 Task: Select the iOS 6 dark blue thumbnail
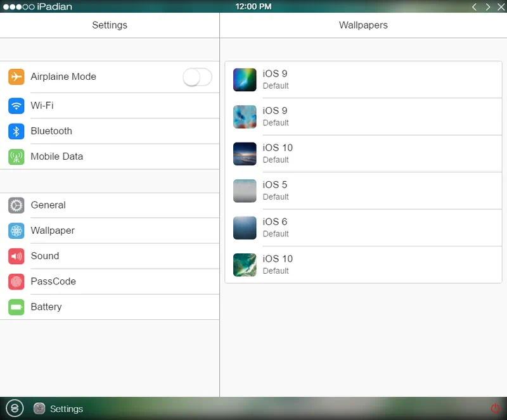[245, 228]
